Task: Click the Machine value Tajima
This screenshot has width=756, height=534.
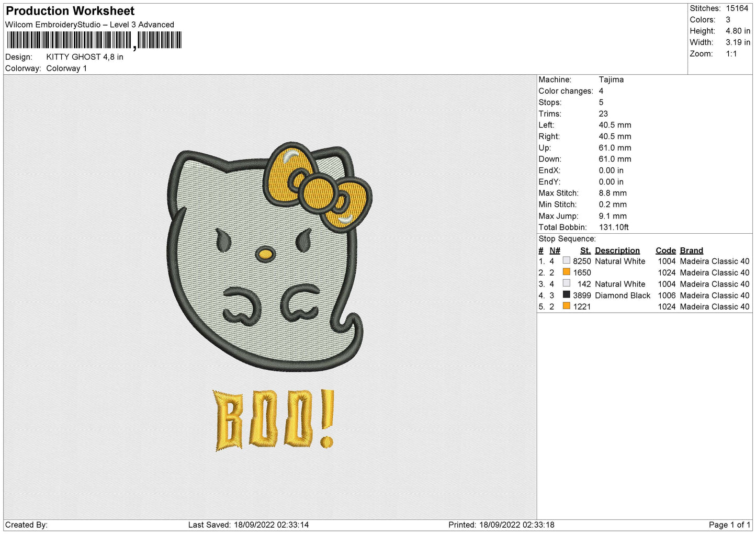Action: 611,80
